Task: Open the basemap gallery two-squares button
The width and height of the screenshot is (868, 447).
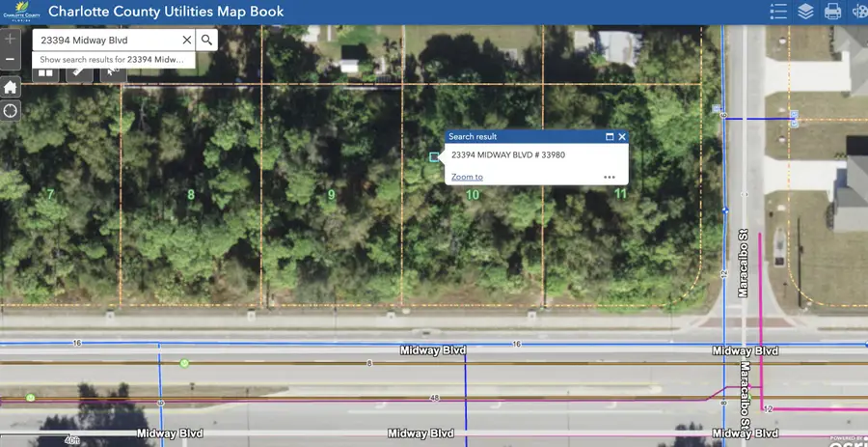Action: (45, 73)
